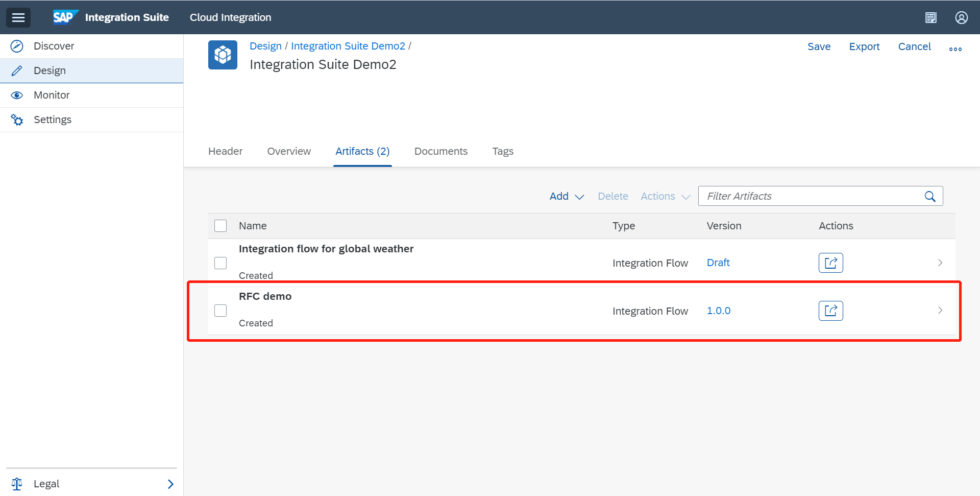Click the Save button

click(819, 46)
